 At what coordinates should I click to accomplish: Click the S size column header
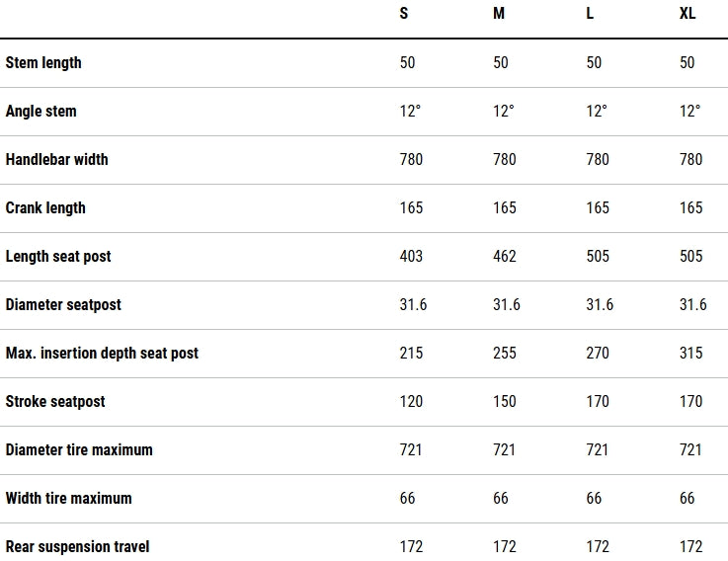click(404, 14)
